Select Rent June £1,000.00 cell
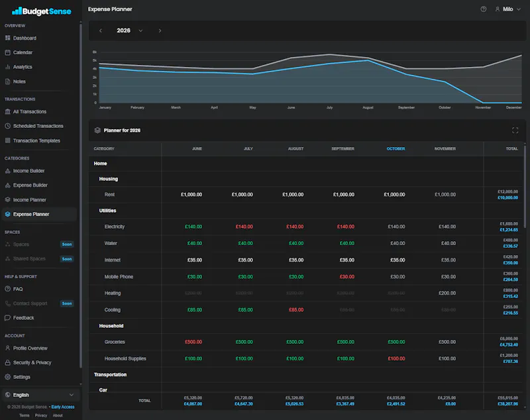The width and height of the screenshot is (530, 420). point(191,195)
